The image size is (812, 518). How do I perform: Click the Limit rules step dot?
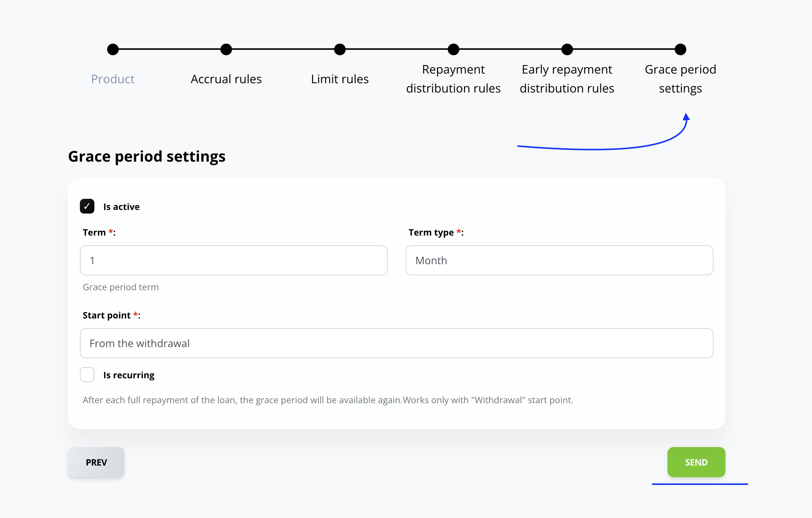340,49
